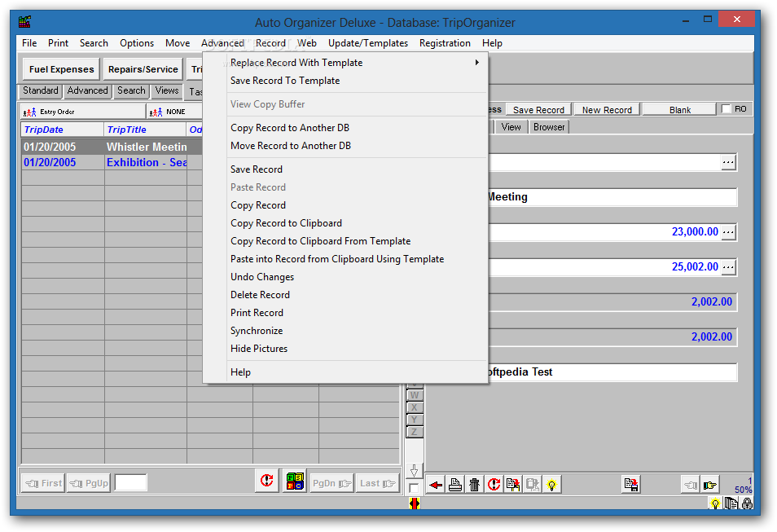Click ellipsis button next to 23,000.00
Image resolution: width=777 pixels, height=532 pixels.
point(728,232)
